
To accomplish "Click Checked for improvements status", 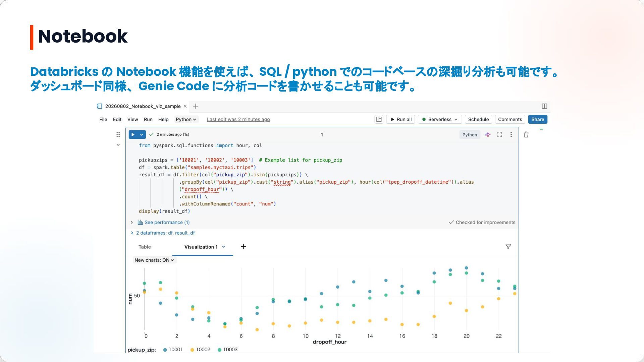I will pos(482,222).
